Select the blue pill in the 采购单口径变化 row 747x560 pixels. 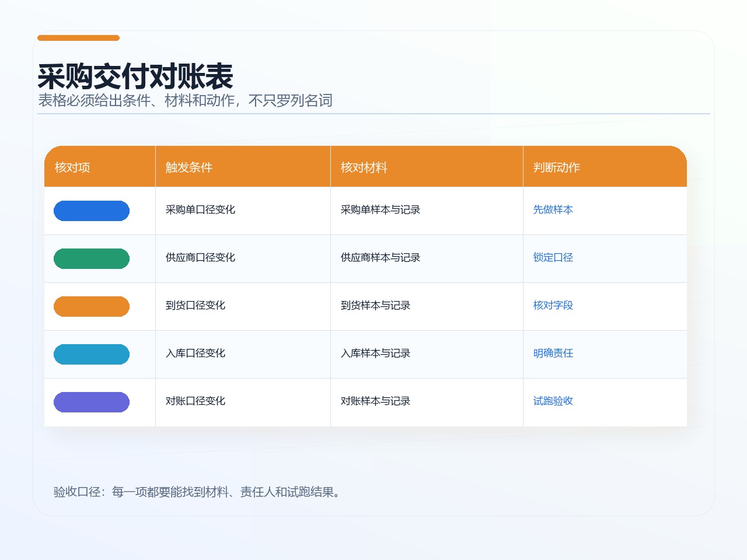tap(92, 211)
